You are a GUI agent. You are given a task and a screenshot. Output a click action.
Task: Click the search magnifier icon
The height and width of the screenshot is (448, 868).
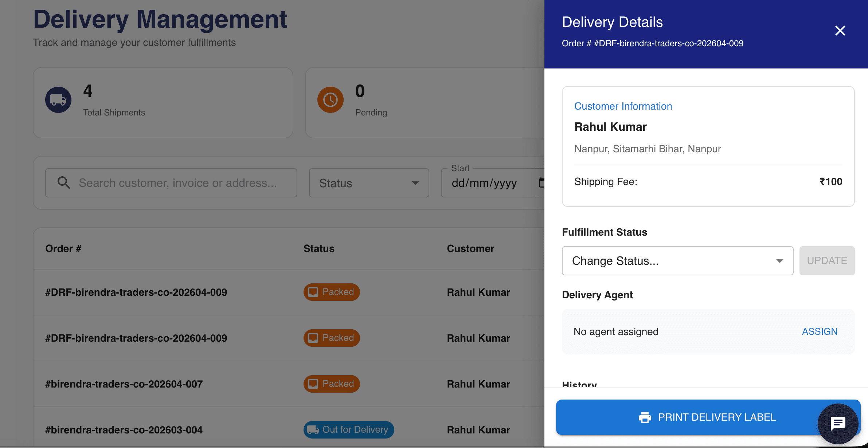coord(64,182)
